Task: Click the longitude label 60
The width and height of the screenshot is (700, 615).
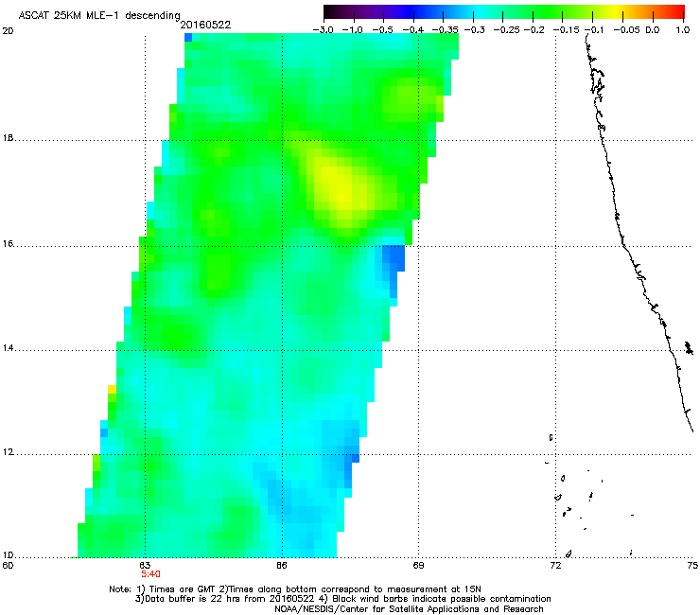Action: tap(8, 566)
